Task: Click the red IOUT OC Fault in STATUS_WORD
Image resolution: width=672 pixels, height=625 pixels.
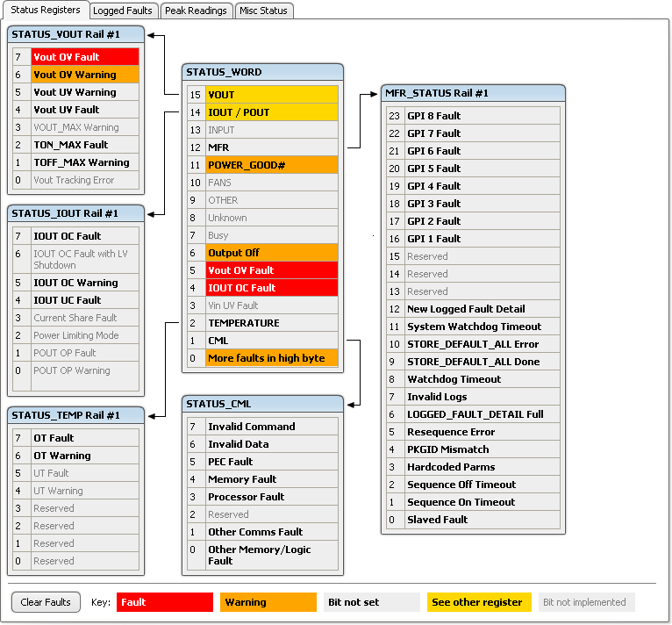Action: pyautogui.click(x=271, y=288)
